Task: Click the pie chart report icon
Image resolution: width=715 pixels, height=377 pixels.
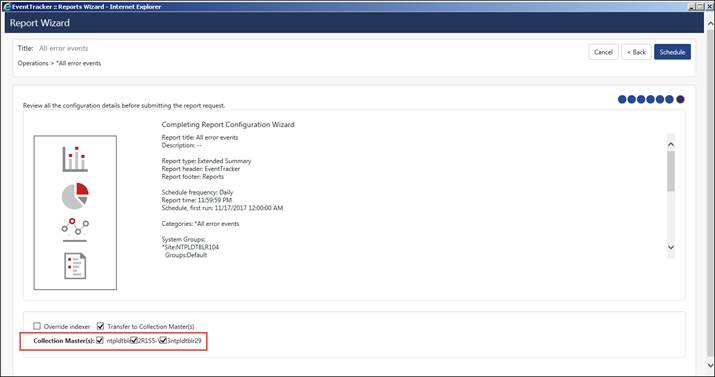Action: point(75,196)
